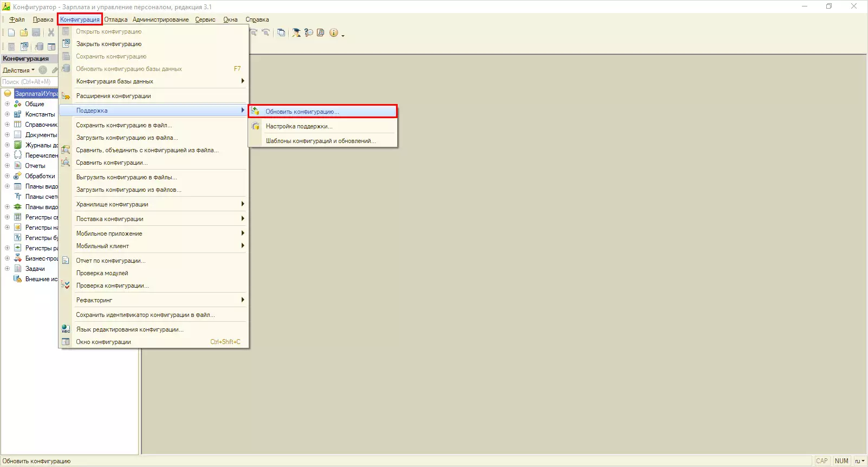Click the Бизнес-процессы tree icon
This screenshot has width=868, height=467.
[18, 258]
